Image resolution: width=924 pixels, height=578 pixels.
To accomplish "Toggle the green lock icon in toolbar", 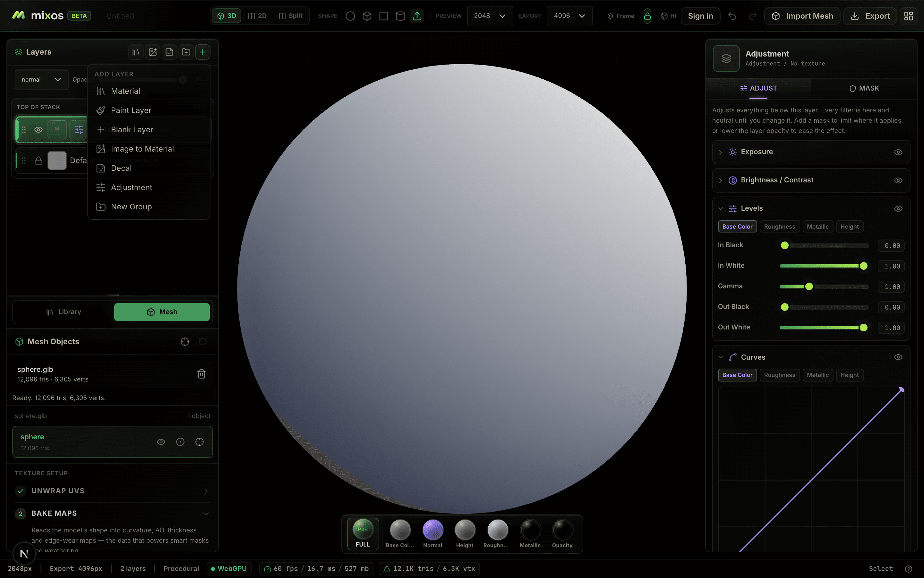I will [647, 16].
